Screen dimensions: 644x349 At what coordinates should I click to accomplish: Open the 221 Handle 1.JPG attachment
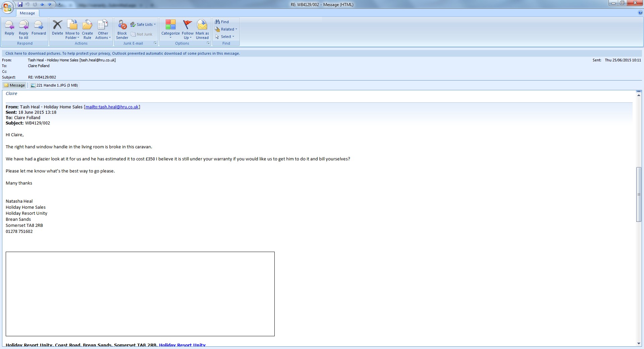click(x=54, y=85)
